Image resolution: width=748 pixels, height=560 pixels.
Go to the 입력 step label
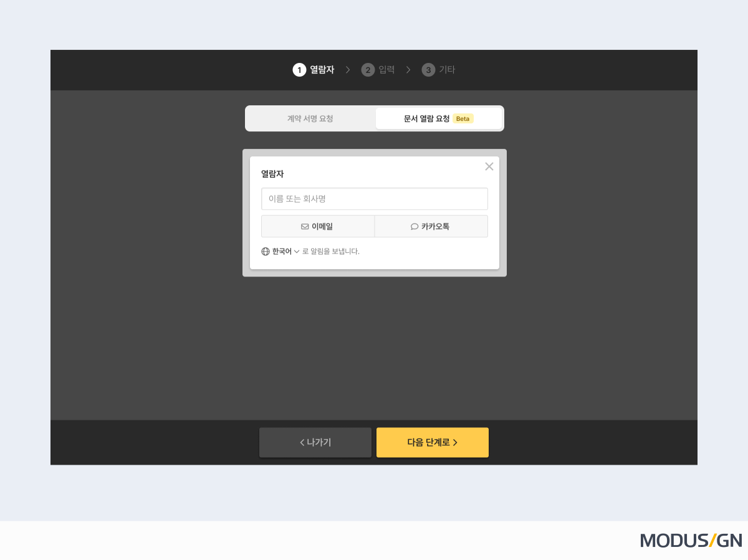click(386, 70)
